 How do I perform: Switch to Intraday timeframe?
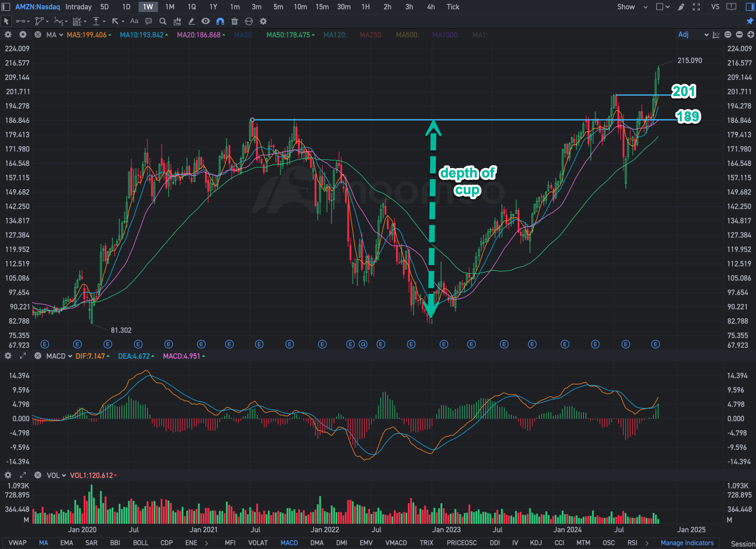point(79,7)
